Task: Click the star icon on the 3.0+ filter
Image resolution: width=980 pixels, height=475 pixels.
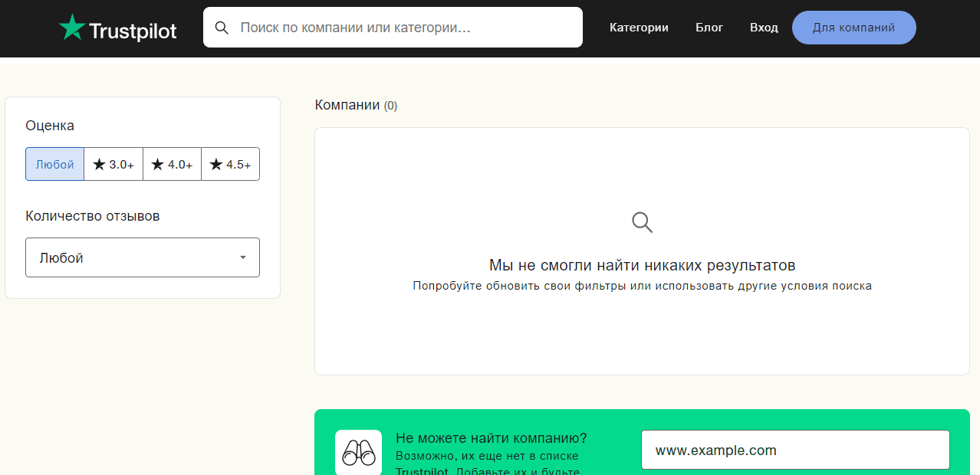Action: pyautogui.click(x=99, y=164)
